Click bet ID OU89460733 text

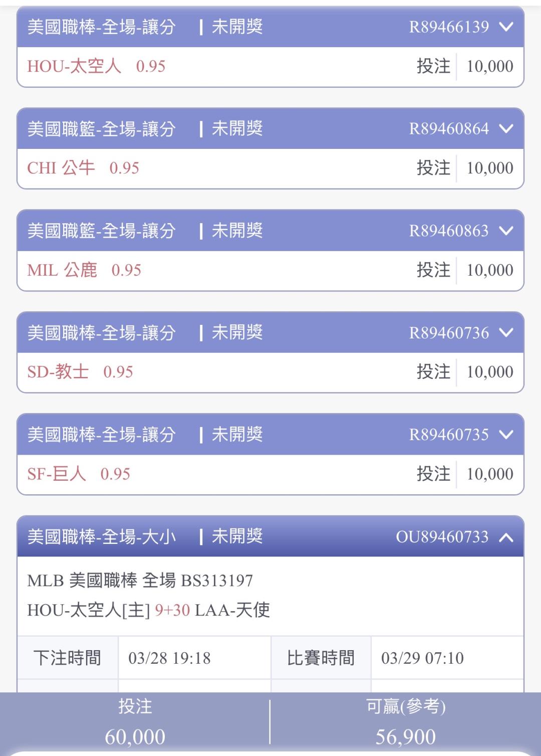pos(442,537)
